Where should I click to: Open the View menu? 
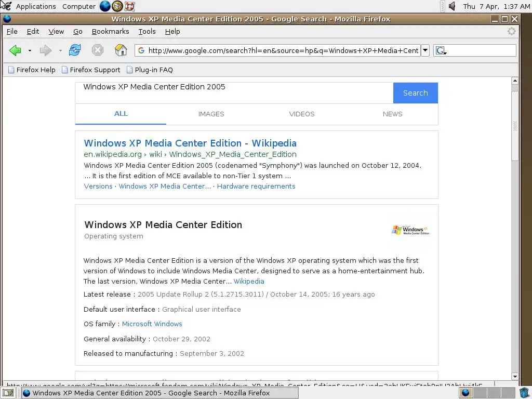(56, 32)
